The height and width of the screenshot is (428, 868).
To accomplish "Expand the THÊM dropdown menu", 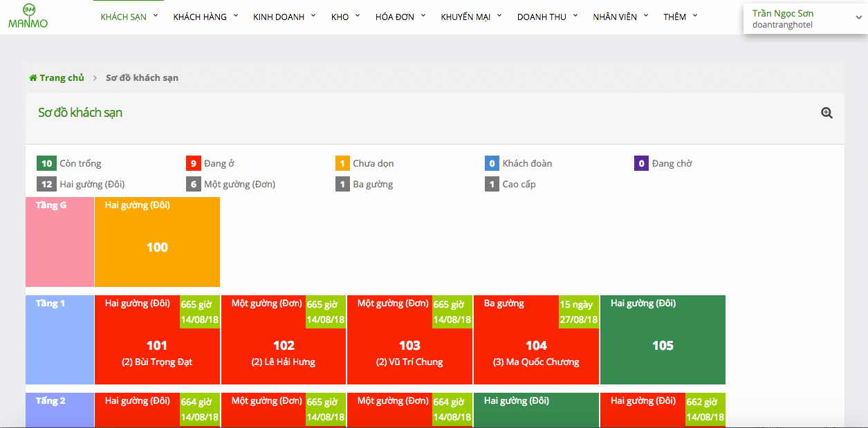I will tap(680, 17).
